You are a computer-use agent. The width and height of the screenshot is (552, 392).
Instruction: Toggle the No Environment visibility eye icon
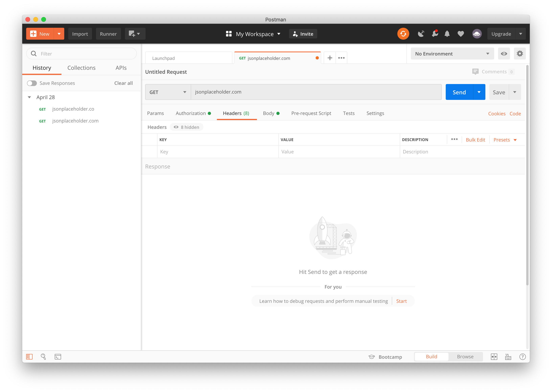(504, 54)
